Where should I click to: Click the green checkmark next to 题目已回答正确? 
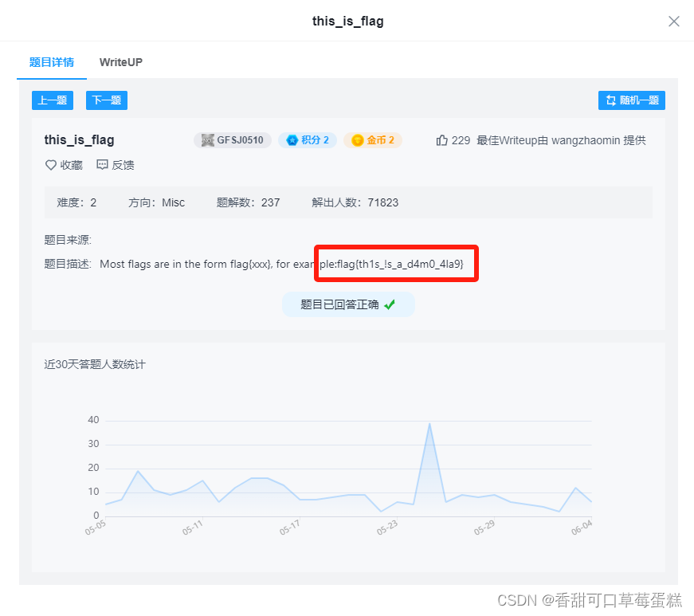[389, 304]
